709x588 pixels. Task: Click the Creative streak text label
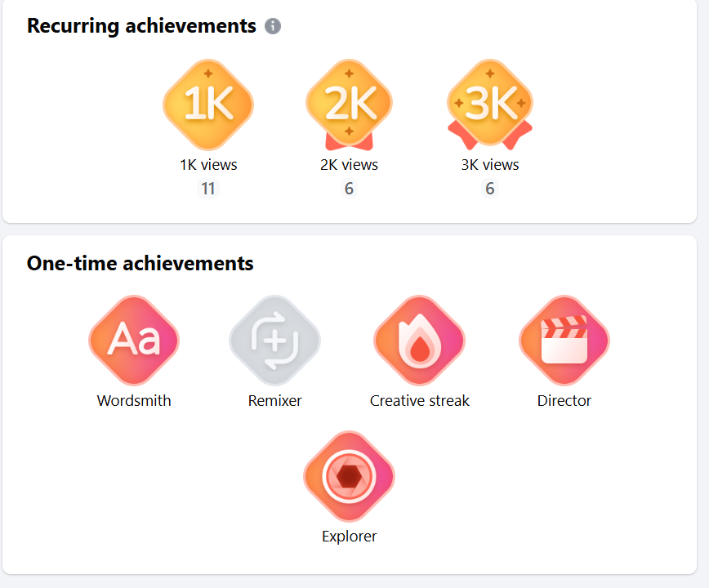tap(420, 401)
